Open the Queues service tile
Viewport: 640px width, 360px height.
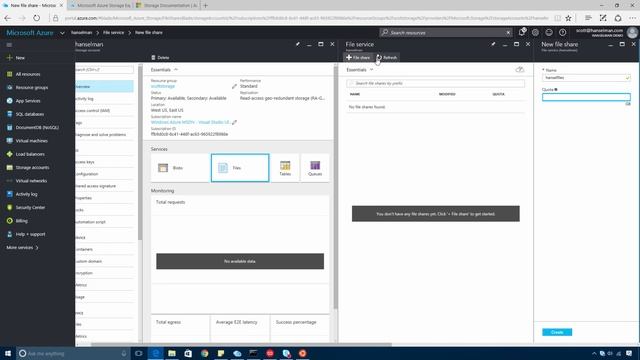(x=315, y=168)
